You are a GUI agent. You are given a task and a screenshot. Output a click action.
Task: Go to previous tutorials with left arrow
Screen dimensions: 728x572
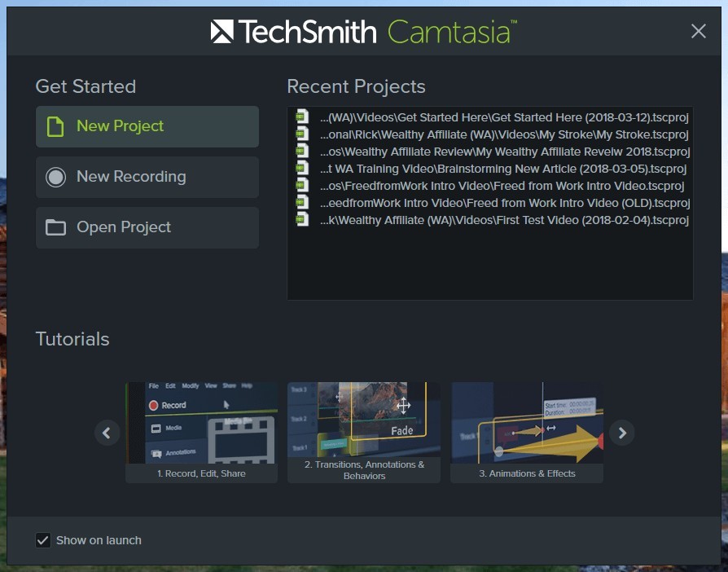click(x=107, y=433)
